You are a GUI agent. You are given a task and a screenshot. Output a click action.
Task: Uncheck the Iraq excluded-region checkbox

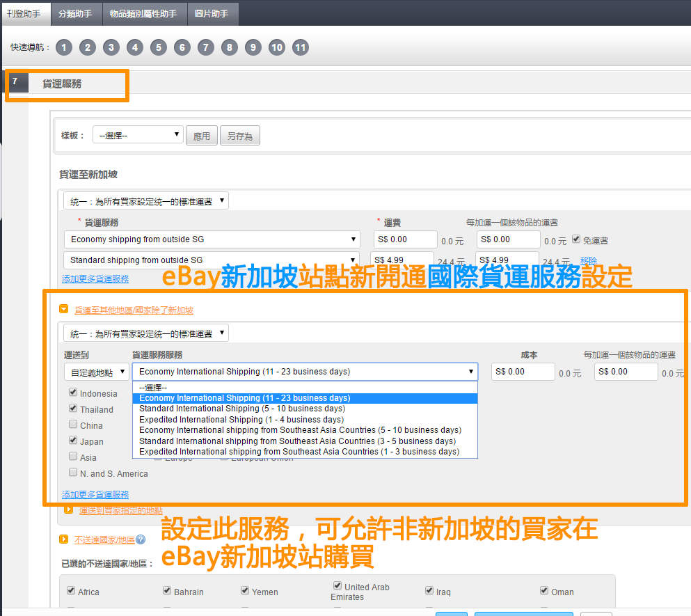pos(429,590)
